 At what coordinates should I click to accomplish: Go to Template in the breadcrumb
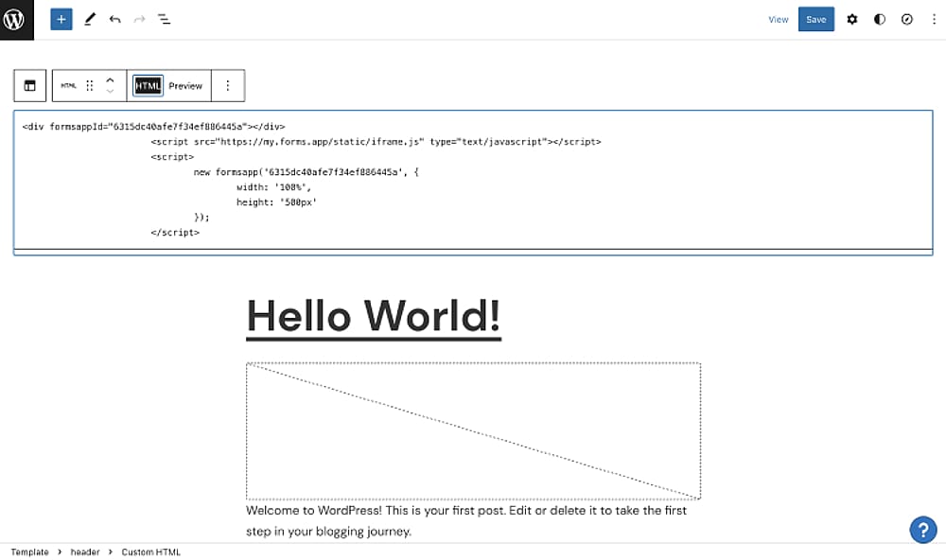tap(29, 551)
